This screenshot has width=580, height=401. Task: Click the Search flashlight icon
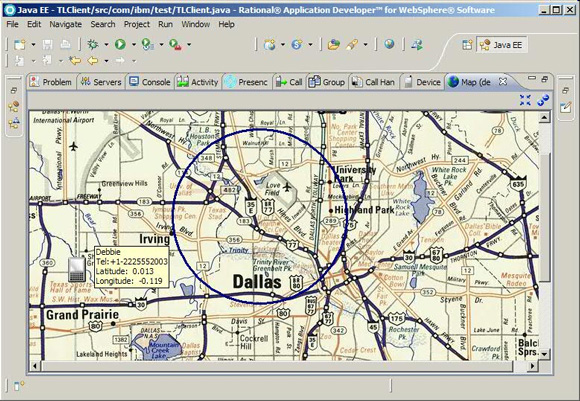[x=352, y=45]
